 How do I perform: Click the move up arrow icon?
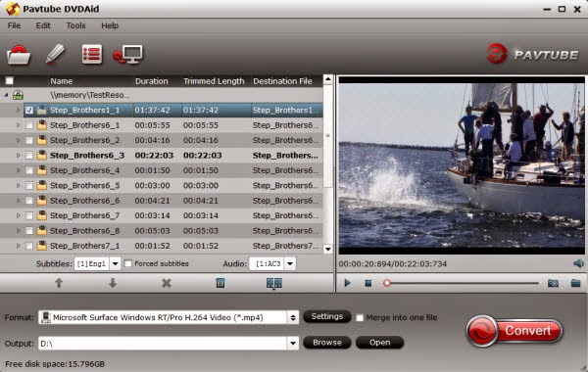click(x=59, y=283)
